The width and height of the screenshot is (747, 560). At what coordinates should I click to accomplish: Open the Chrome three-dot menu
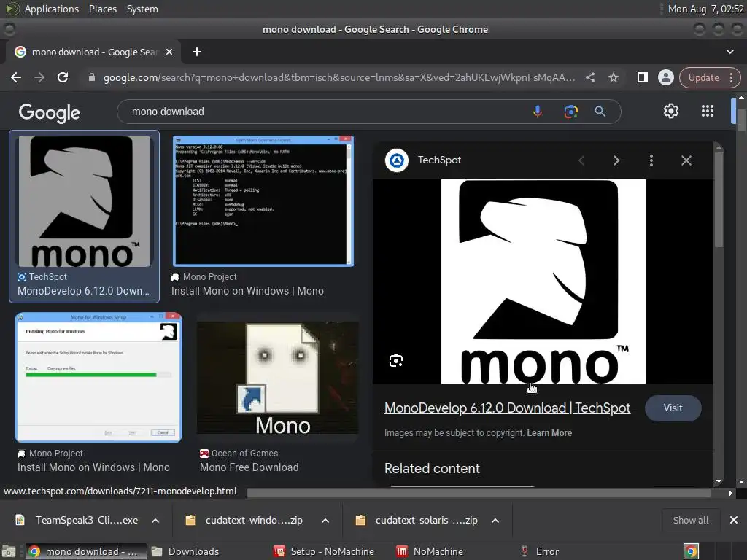coord(731,77)
